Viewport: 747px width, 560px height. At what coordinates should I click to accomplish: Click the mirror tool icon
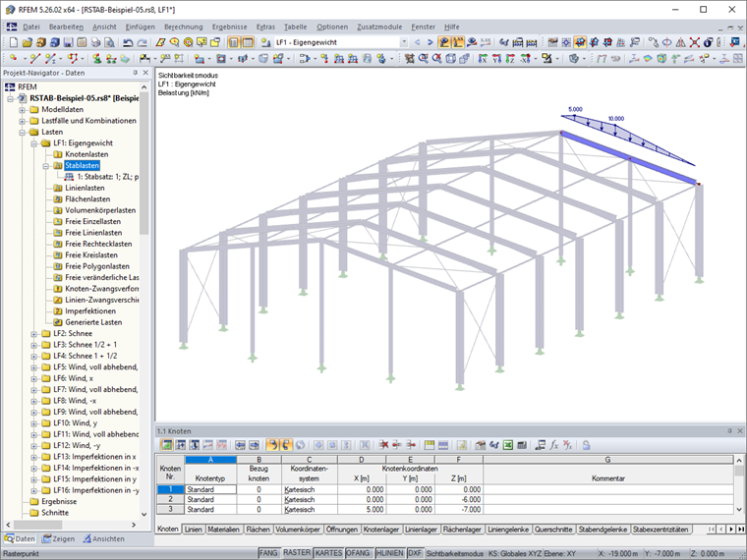coord(681,42)
